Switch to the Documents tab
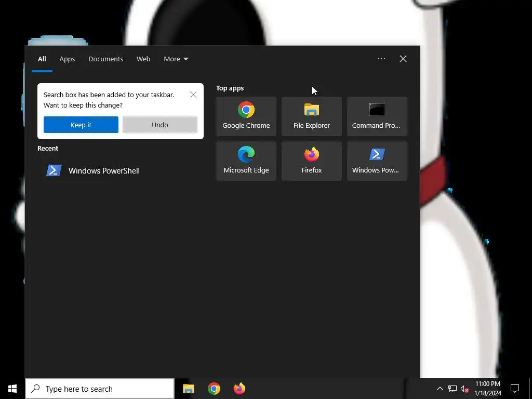Viewport: 532px width, 399px height. (x=105, y=59)
